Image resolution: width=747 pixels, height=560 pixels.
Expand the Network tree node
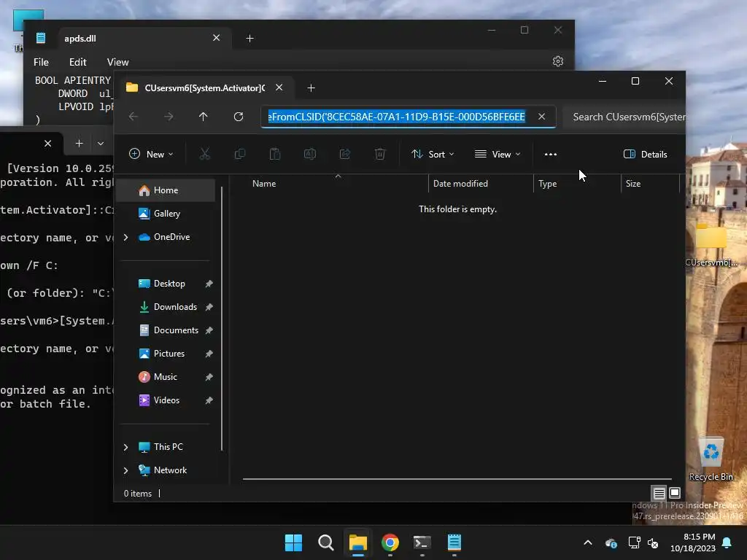(125, 470)
